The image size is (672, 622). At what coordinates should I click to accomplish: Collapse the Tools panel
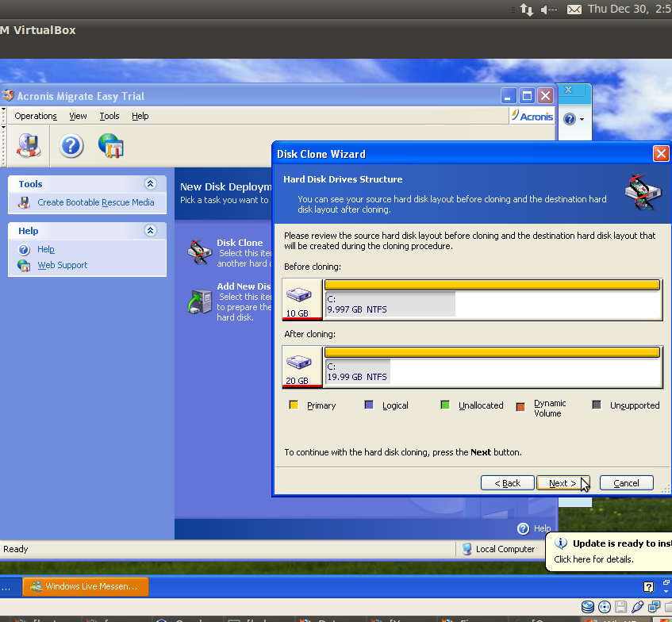[x=150, y=184]
